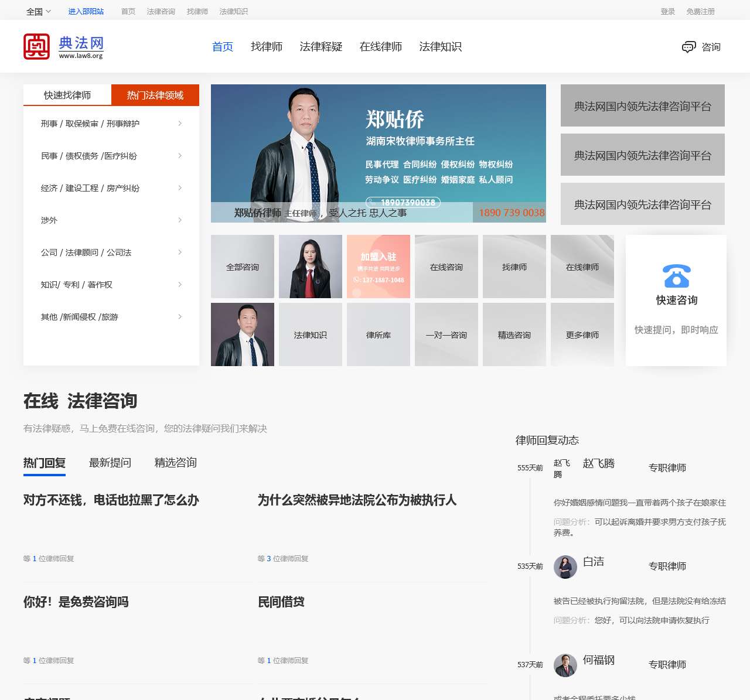
Task: Expand 公司 / 法律顾问 category arrow
Action: [179, 252]
